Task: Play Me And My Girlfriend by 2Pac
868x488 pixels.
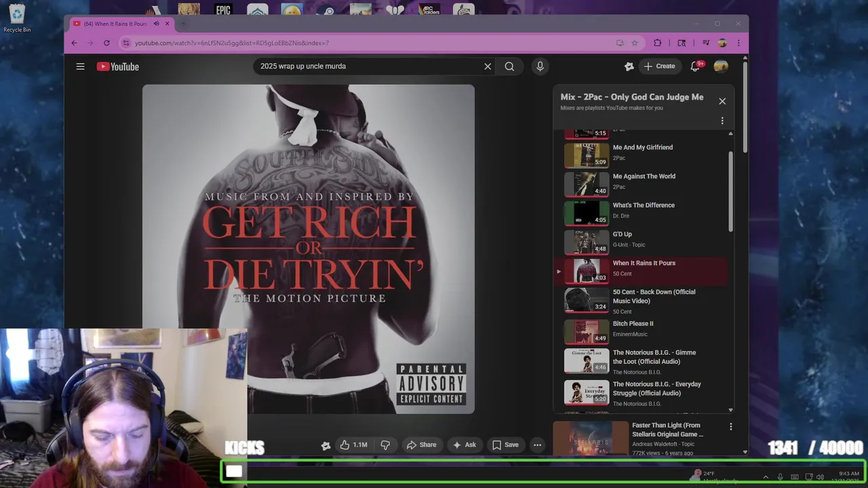Action: 641,155
